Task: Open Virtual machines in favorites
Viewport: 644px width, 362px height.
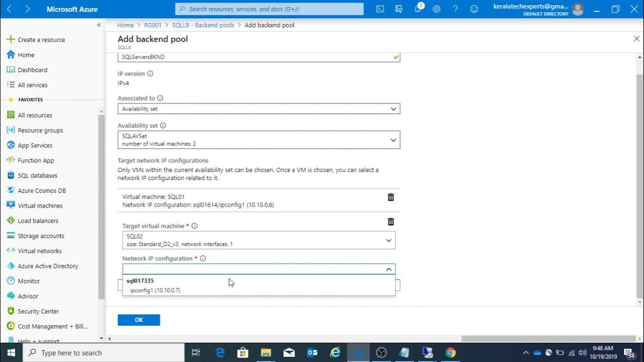Action: 40,206
